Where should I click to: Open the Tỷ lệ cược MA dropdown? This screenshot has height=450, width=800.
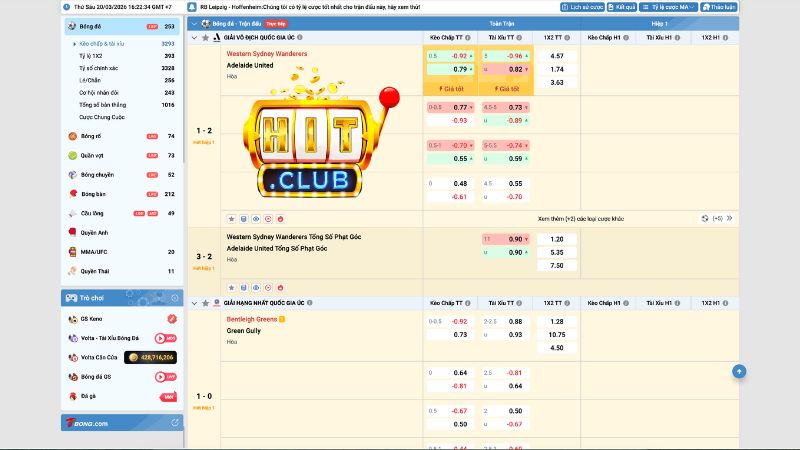(x=668, y=7)
